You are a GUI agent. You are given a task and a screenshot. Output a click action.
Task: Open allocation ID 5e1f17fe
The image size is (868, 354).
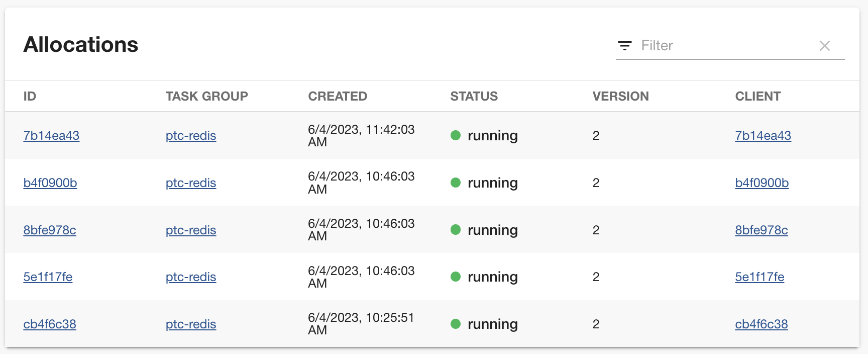click(48, 277)
